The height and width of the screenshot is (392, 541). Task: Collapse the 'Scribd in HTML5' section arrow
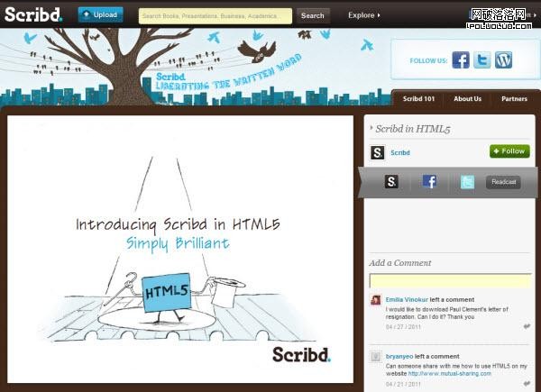point(371,129)
